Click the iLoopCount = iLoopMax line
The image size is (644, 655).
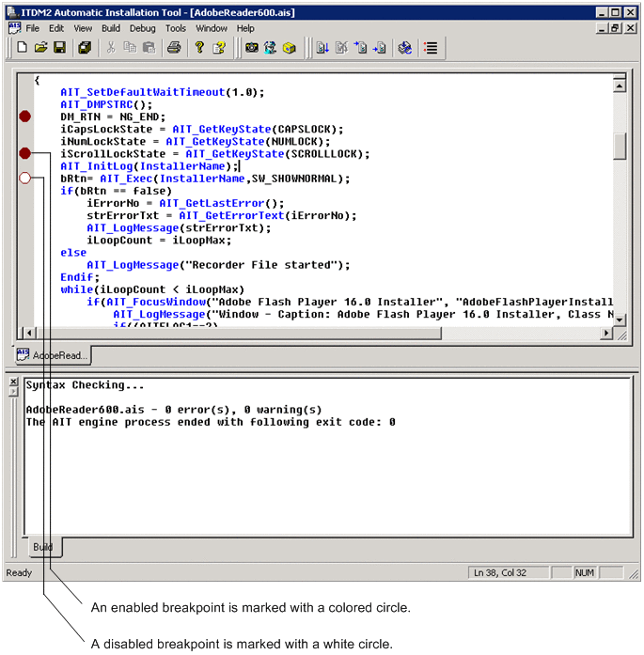click(159, 241)
